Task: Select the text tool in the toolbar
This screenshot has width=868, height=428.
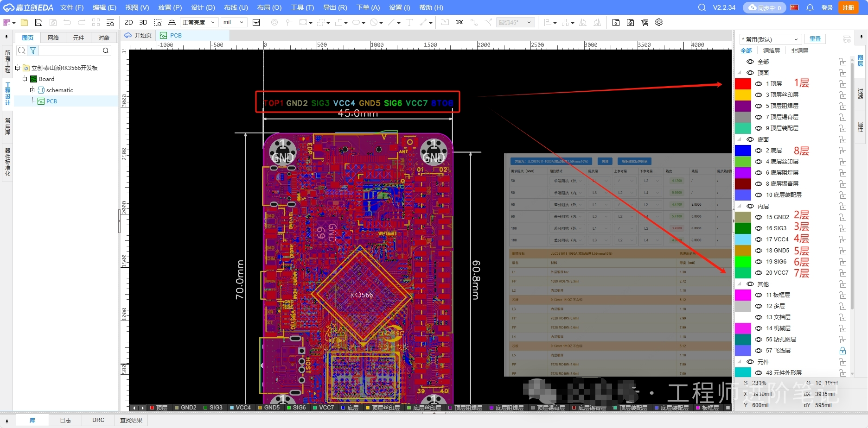Action: click(x=409, y=22)
